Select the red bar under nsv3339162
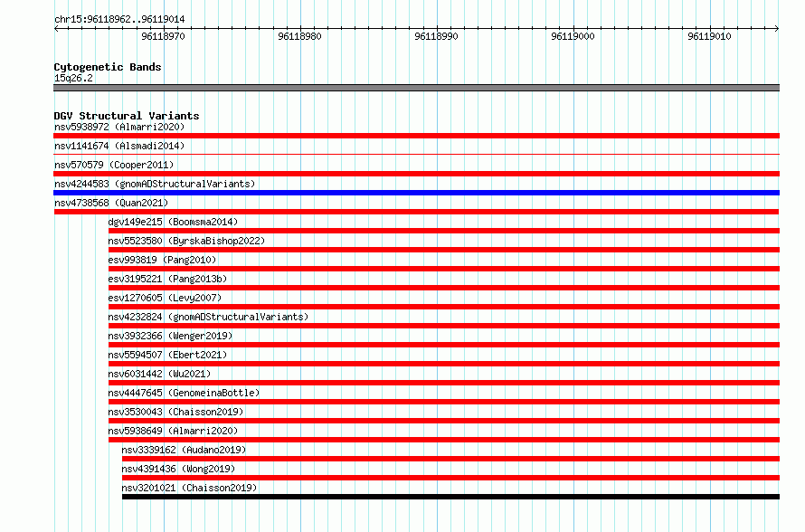Image resolution: width=805 pixels, height=532 pixels. 450,459
